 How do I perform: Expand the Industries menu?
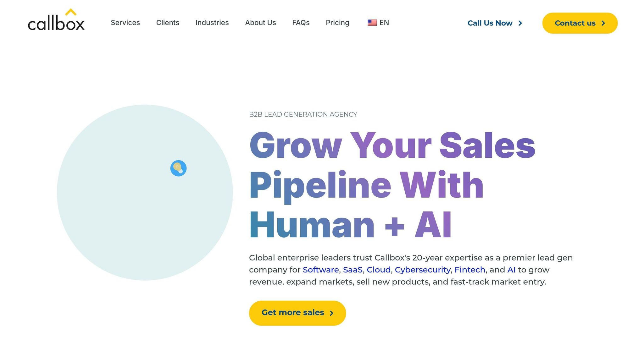(x=212, y=23)
